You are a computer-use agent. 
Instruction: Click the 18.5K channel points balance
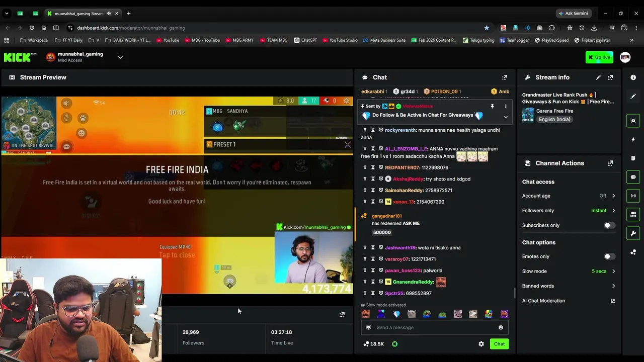pyautogui.click(x=373, y=344)
